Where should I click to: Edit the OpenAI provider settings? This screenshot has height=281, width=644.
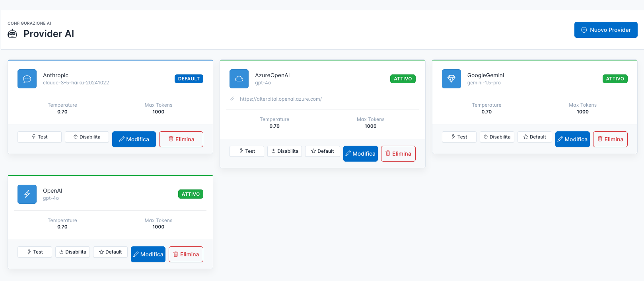click(148, 254)
